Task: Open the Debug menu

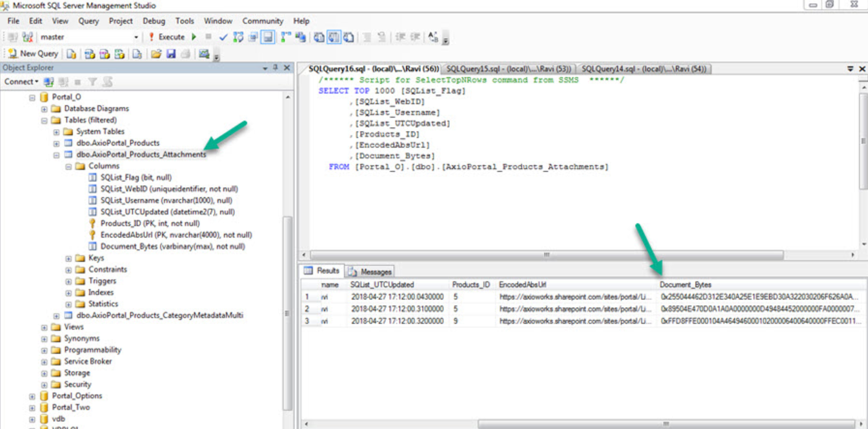Action: click(154, 21)
